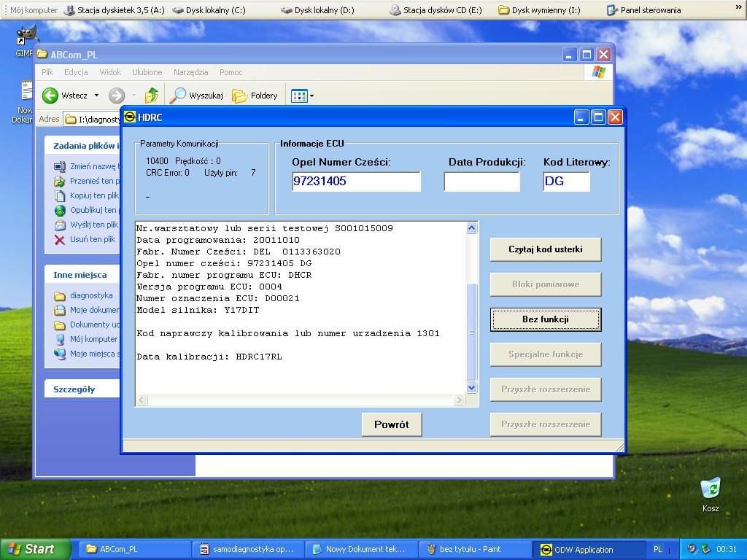747x560 pixels.
Task: Open the Pomoc menu
Action: click(x=231, y=72)
